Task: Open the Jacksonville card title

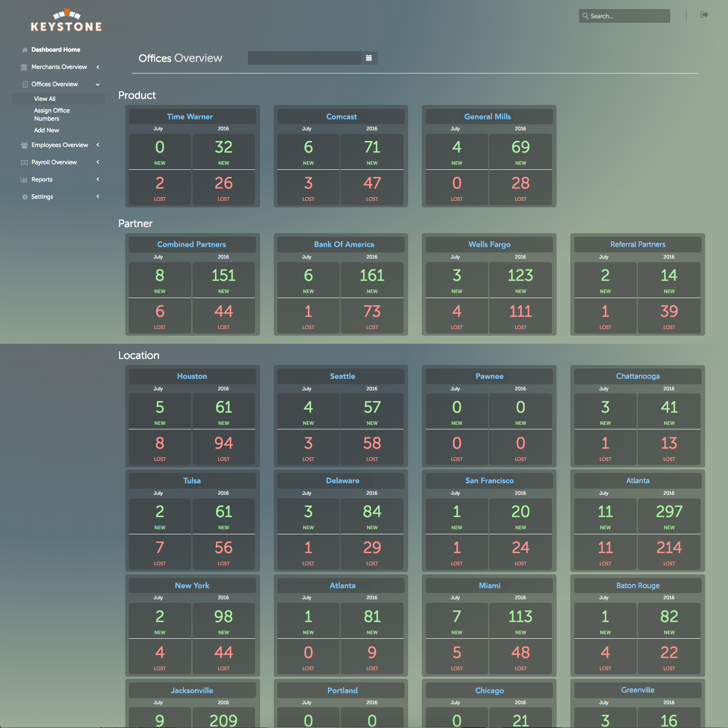Action: [192, 690]
